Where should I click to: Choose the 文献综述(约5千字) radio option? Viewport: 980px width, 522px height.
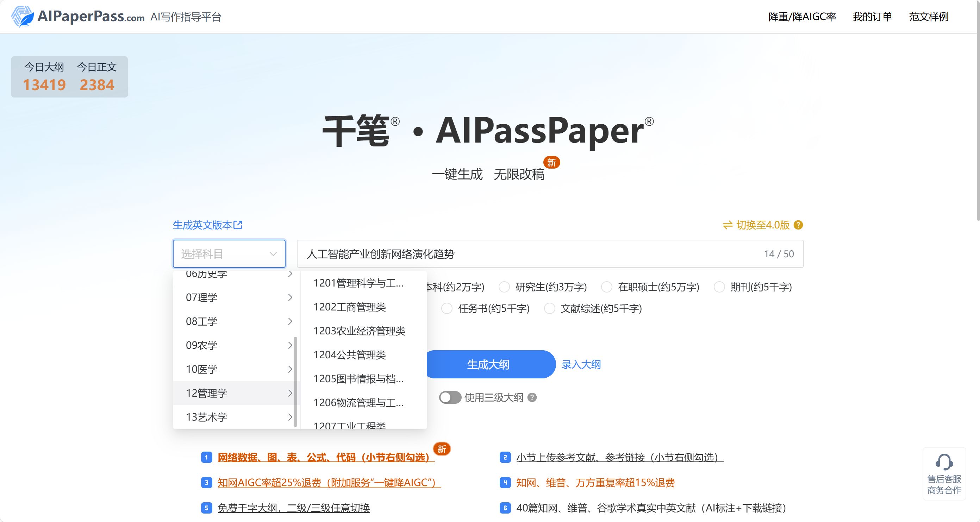(549, 308)
